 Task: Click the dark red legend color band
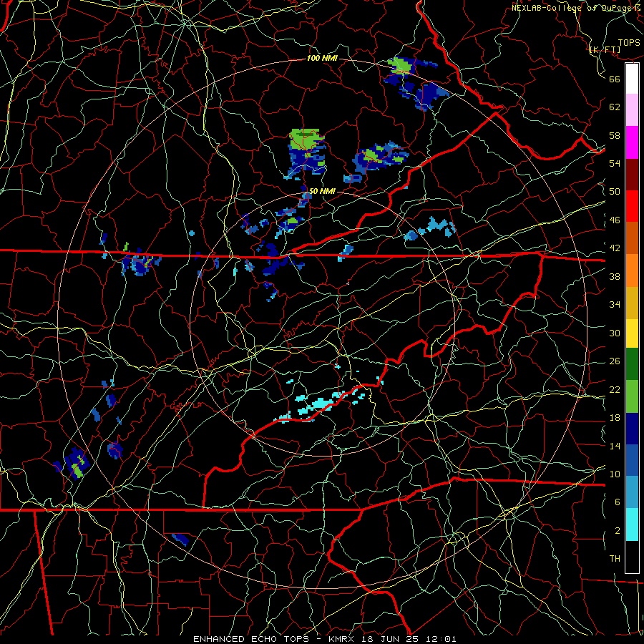point(632,175)
